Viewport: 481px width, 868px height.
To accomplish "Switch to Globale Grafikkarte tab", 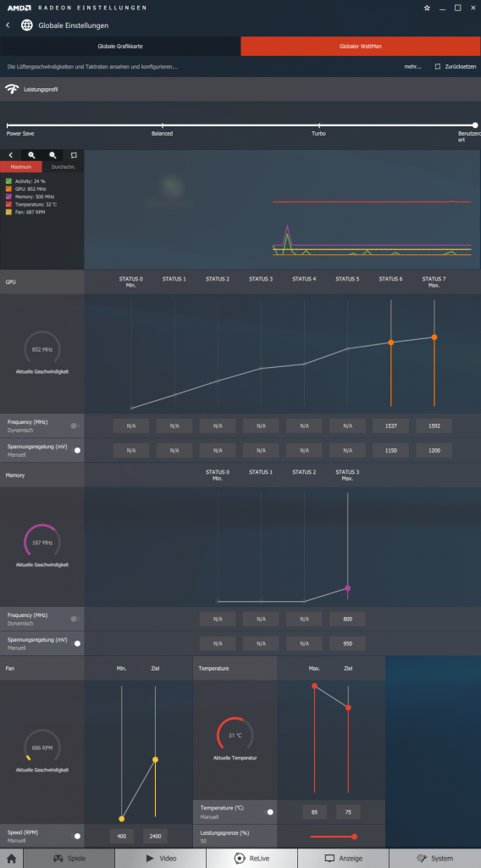I will 120,47.
